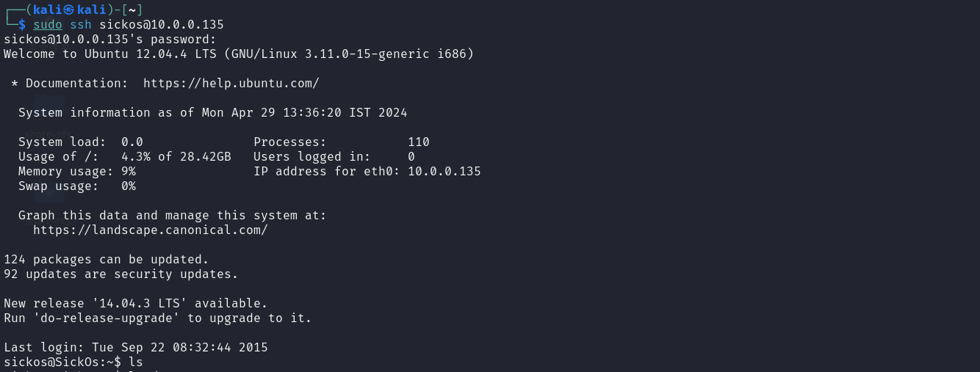The image size is (980, 372).
Task: Click the Welcome to Ubuntu 12.04.4 LTS line
Action: [239, 54]
